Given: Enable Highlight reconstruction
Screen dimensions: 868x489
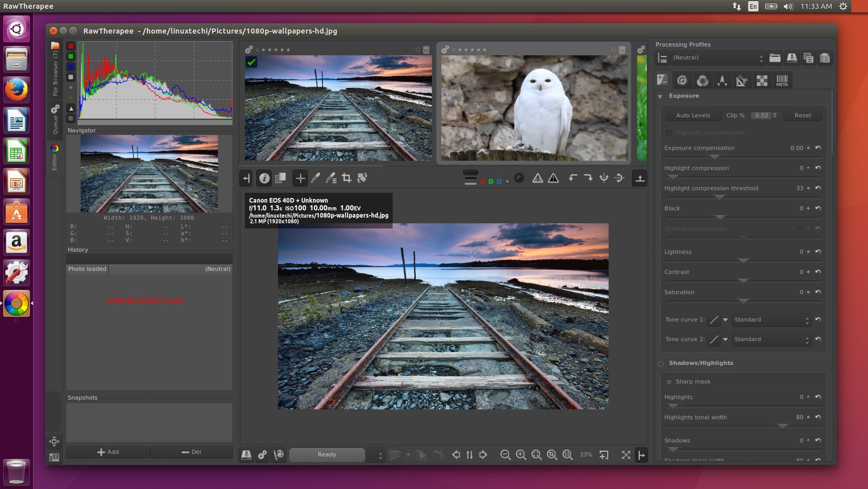Looking at the screenshot, I should pos(669,133).
